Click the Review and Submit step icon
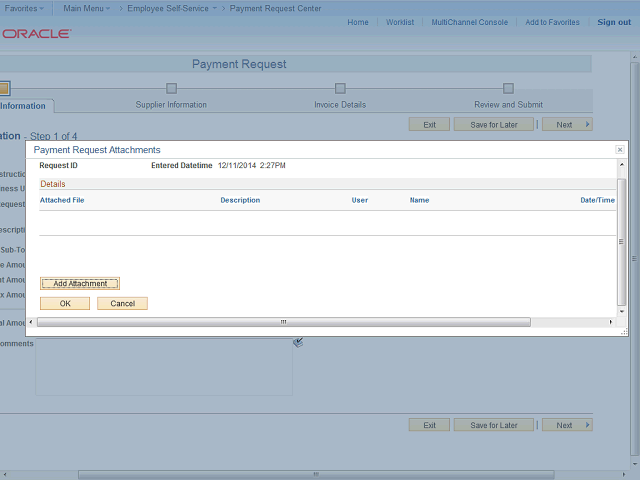640x480 pixels. click(x=508, y=88)
